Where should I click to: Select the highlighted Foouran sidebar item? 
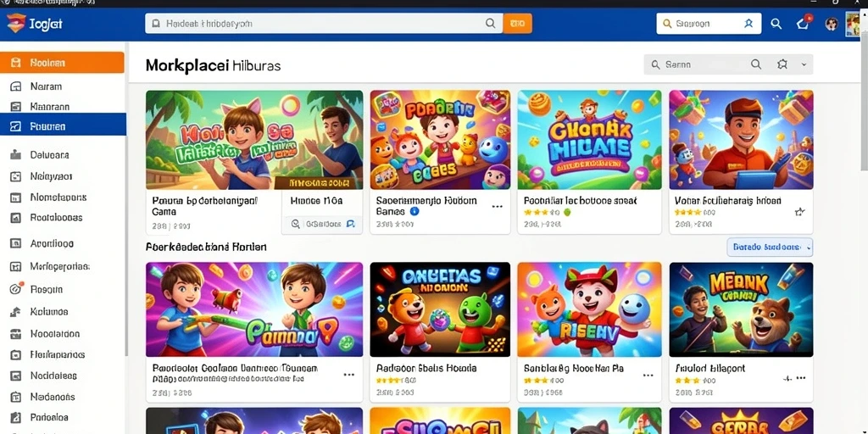tap(63, 125)
